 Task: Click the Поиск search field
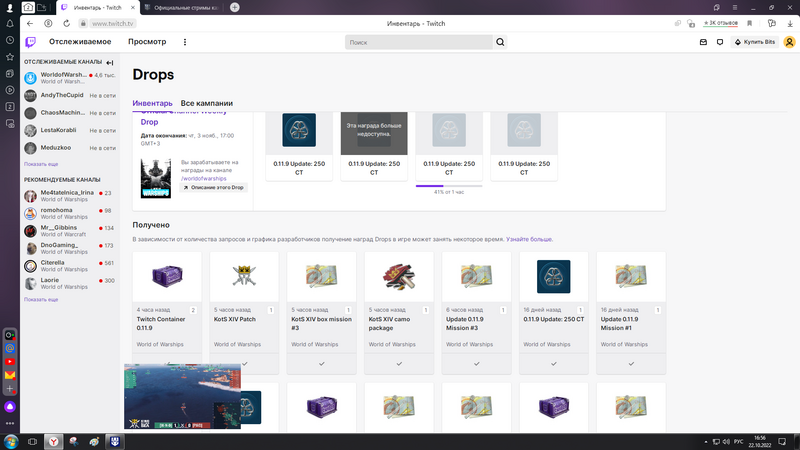pyautogui.click(x=419, y=42)
